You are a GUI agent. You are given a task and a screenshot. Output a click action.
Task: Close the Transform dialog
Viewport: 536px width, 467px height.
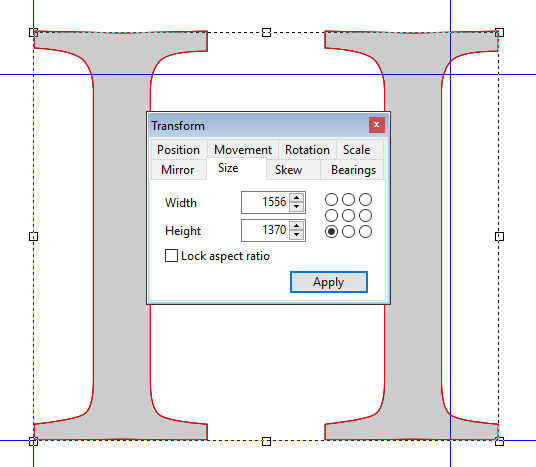pyautogui.click(x=377, y=125)
